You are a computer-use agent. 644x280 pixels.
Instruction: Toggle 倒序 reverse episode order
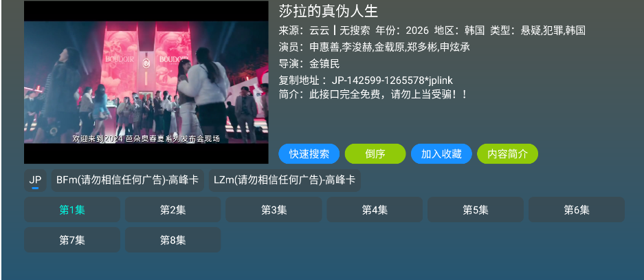click(375, 154)
